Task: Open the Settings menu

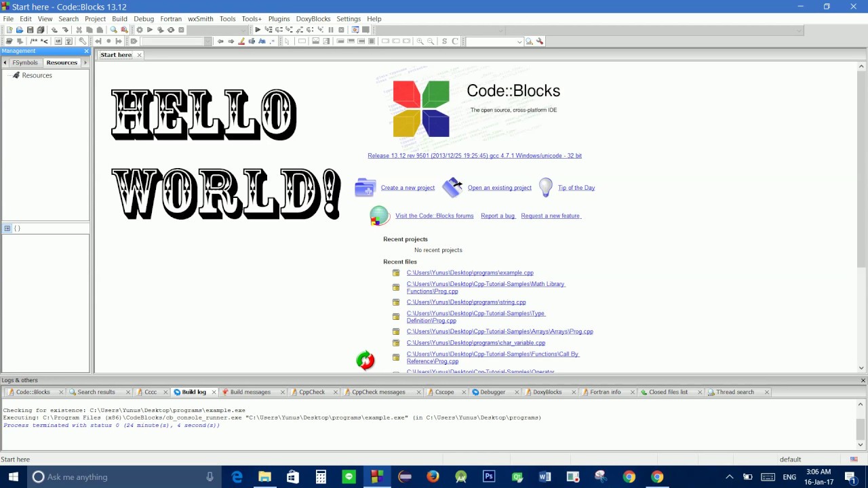Action: [x=349, y=18]
